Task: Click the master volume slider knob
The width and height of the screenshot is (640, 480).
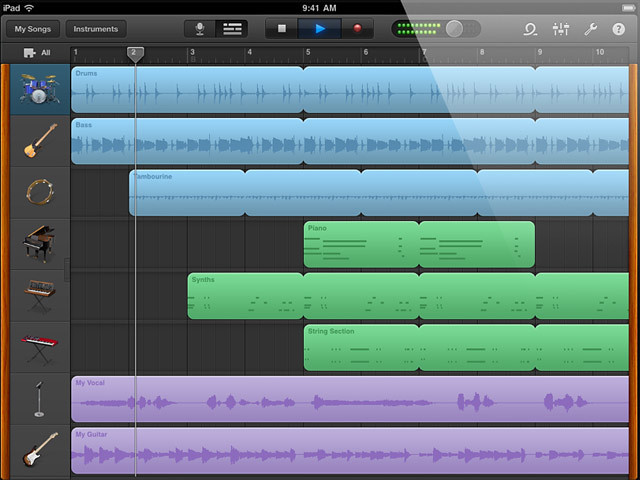Action: click(x=455, y=29)
